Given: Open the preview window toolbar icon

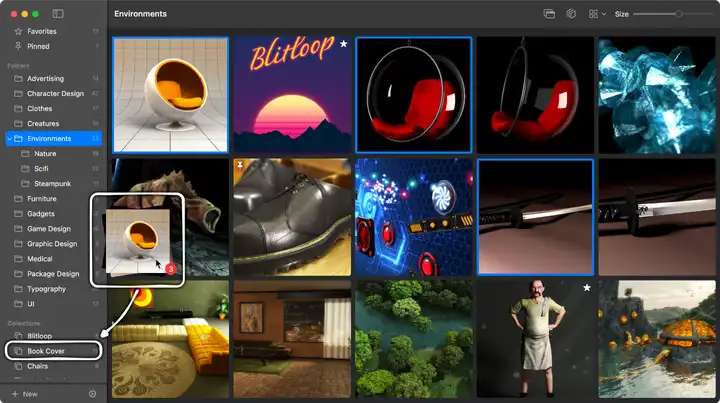Looking at the screenshot, I should coord(549,14).
